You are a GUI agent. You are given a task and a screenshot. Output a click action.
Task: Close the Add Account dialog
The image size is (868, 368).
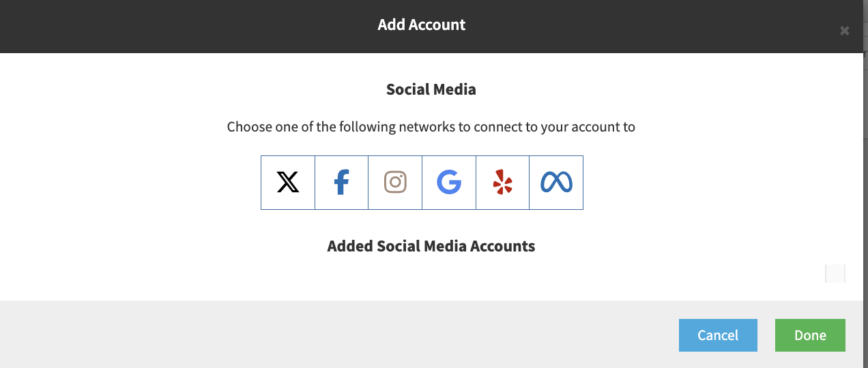point(845,31)
